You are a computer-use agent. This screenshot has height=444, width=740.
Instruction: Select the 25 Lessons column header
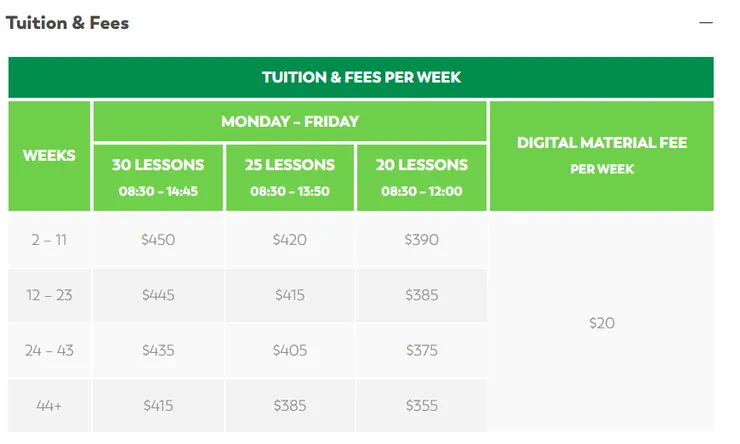290,176
